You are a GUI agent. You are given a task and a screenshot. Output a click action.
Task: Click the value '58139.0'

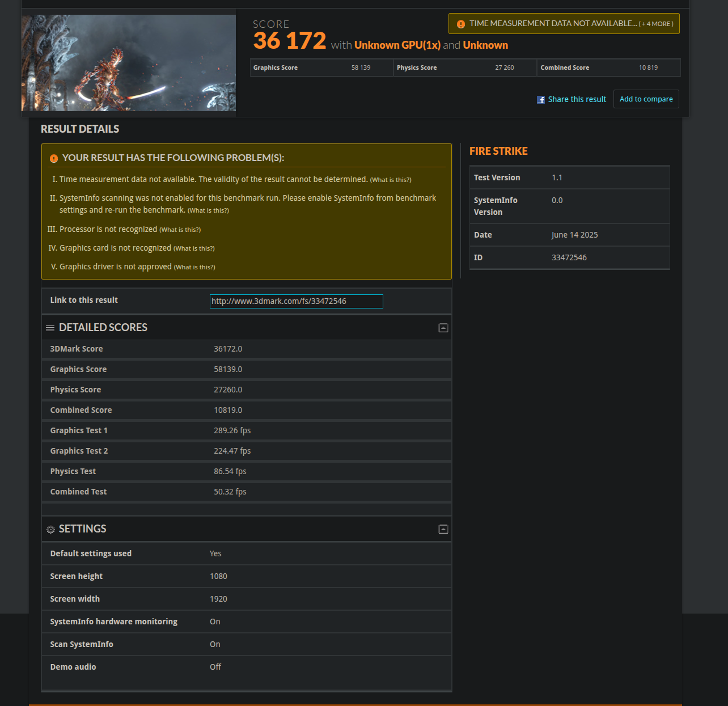point(228,369)
